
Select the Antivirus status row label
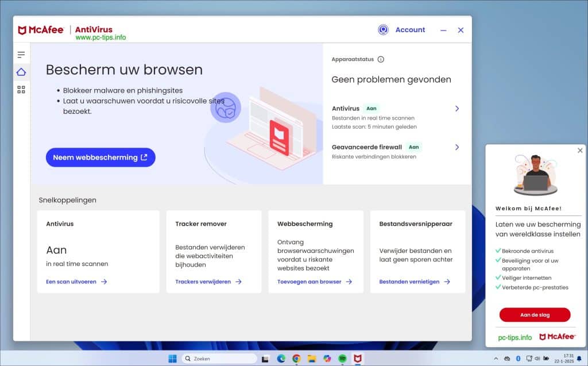tap(345, 109)
